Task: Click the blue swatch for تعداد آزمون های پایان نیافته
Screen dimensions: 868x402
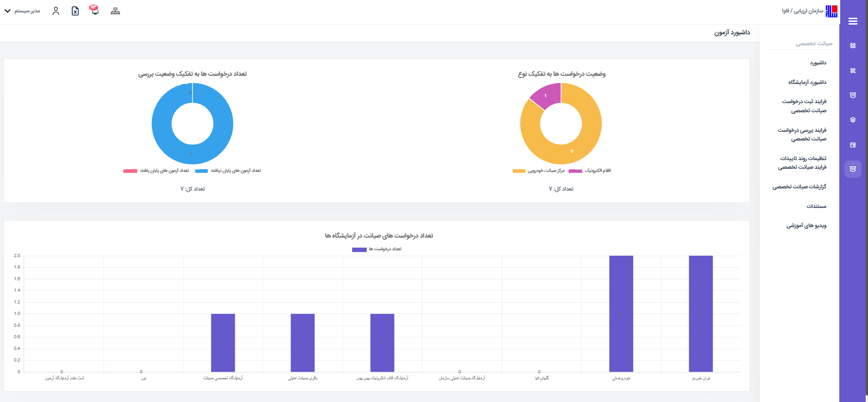Action: [x=201, y=171]
